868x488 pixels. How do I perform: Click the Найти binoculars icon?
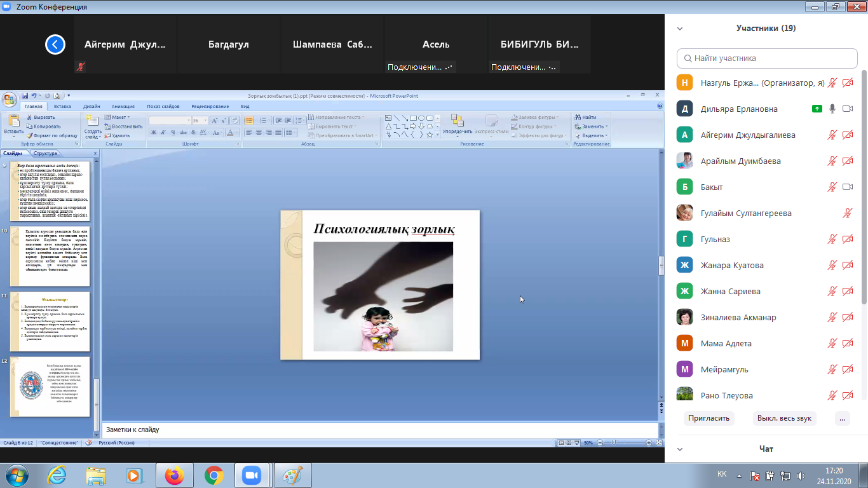577,118
